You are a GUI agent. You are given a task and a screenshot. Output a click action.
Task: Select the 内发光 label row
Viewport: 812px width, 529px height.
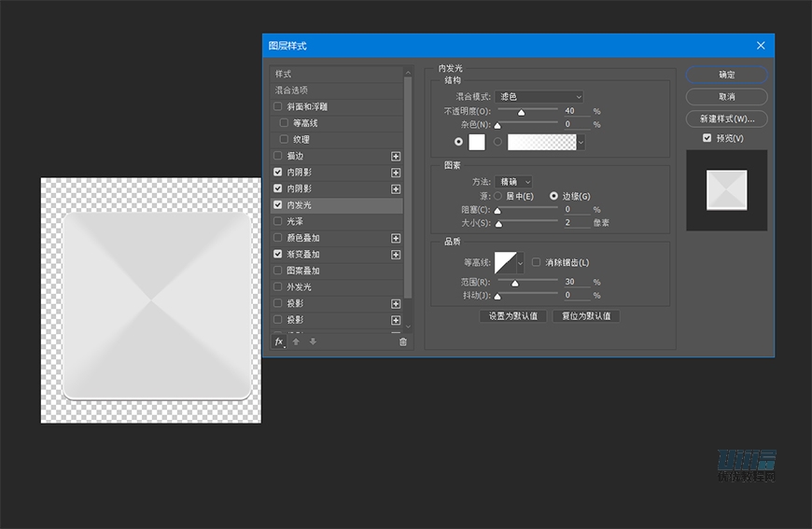pos(337,205)
